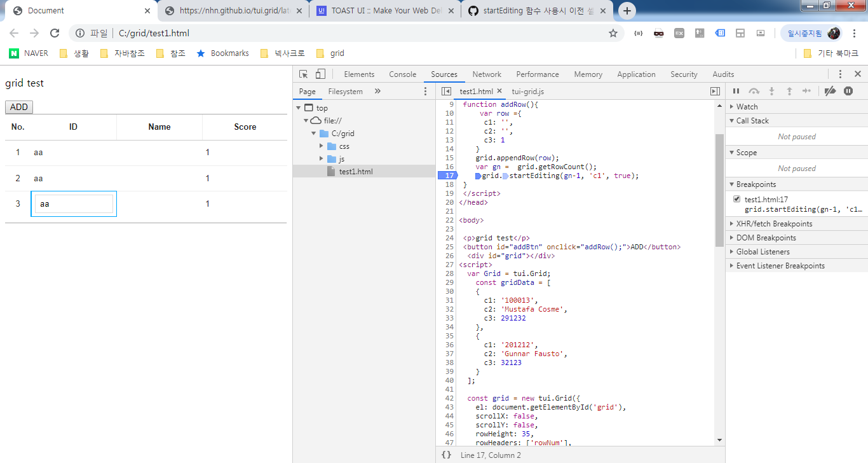Click the Deactivate breakpoints icon

click(x=830, y=91)
